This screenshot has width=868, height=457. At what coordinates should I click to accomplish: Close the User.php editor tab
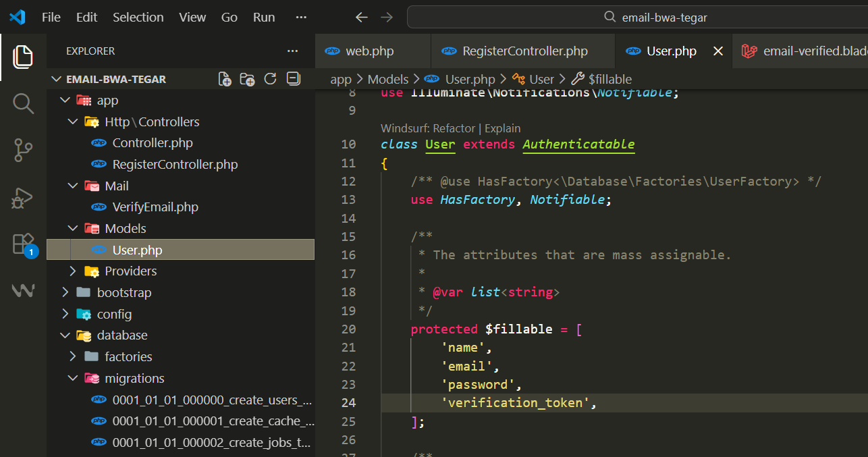coord(718,51)
